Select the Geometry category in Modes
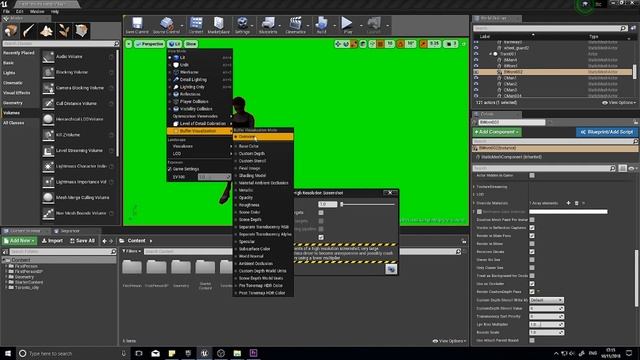The image size is (640, 360). pos(13,103)
